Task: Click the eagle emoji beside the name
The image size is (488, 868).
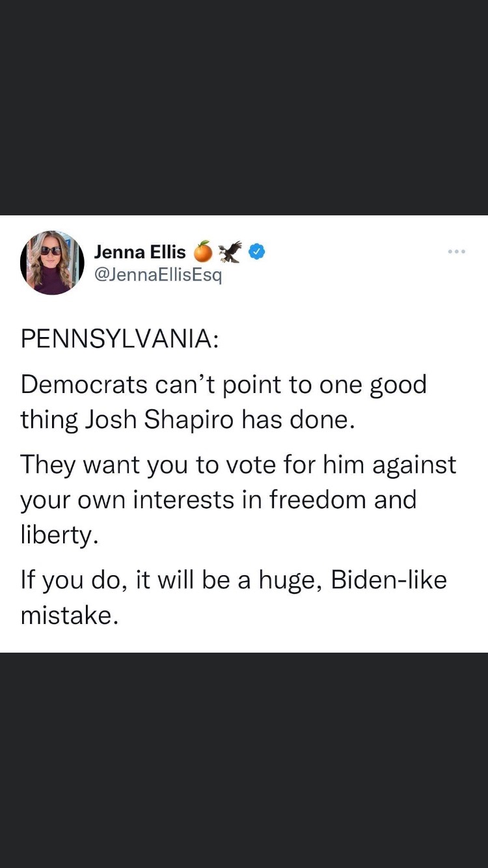Action: tap(230, 252)
